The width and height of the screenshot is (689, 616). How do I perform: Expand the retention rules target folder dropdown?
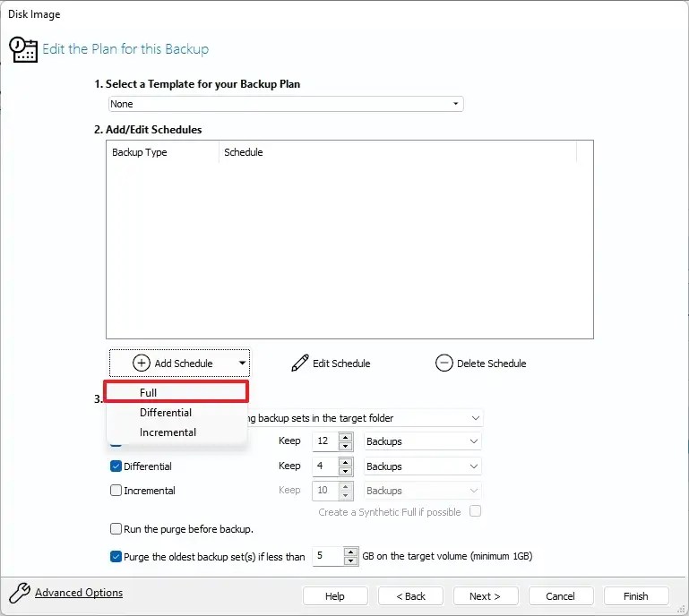(476, 418)
